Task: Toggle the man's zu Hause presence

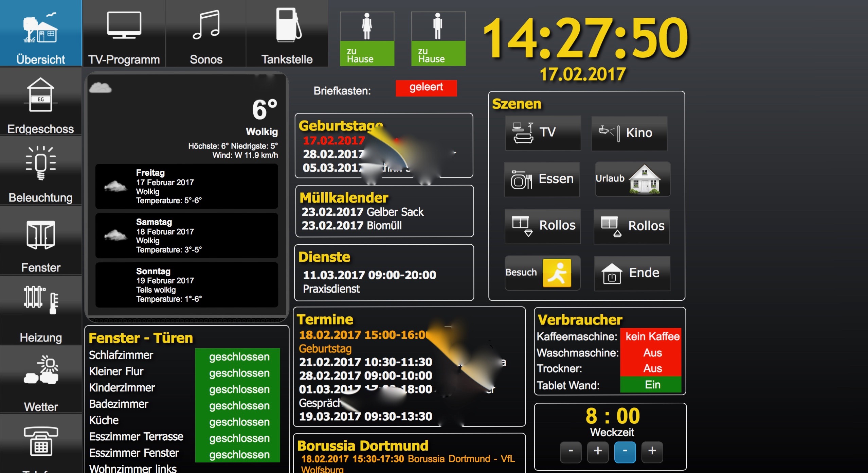Action: coord(438,39)
